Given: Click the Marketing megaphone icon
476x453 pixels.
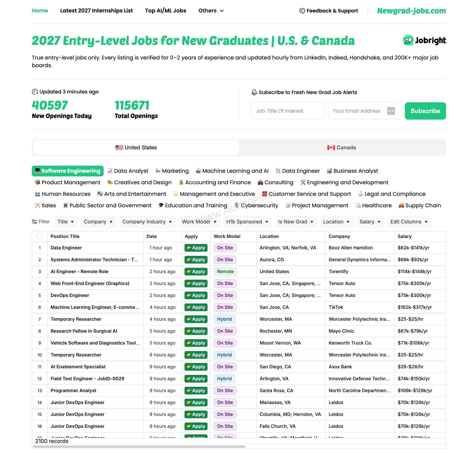Looking at the screenshot, I should click(x=158, y=171).
